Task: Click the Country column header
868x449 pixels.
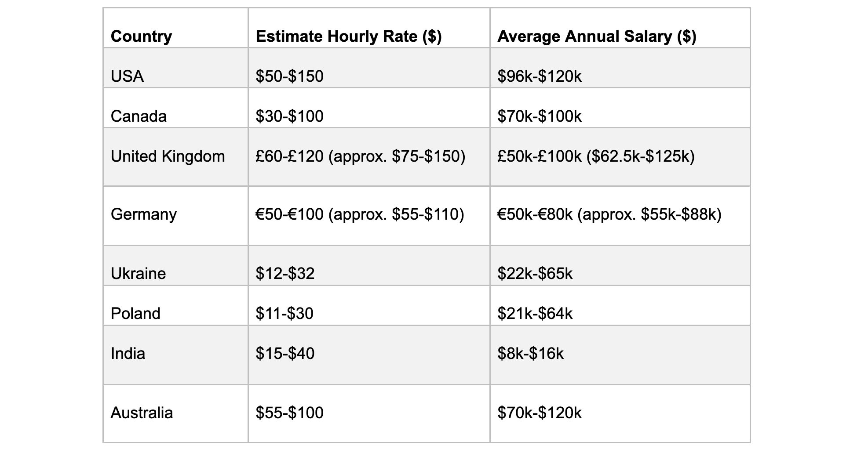Action: point(175,28)
